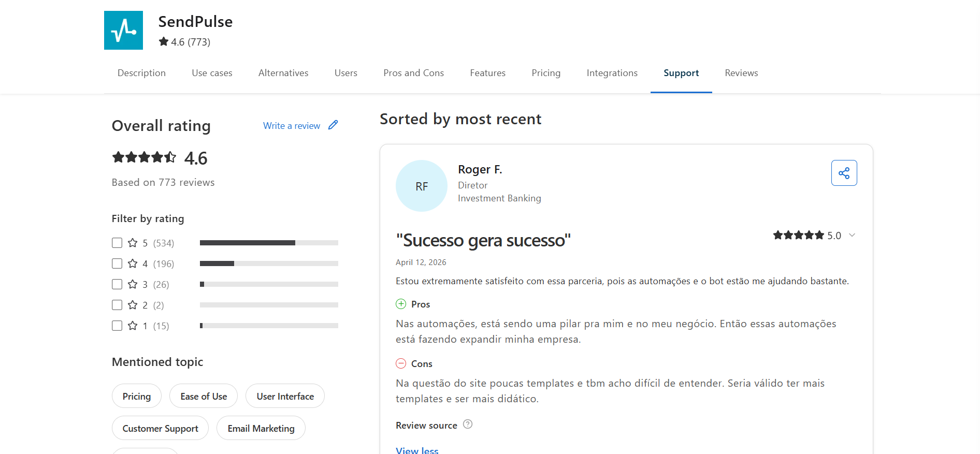The height and width of the screenshot is (454, 980).
Task: Click the review title "Sucesso gera sucesso"
Action: [483, 241]
